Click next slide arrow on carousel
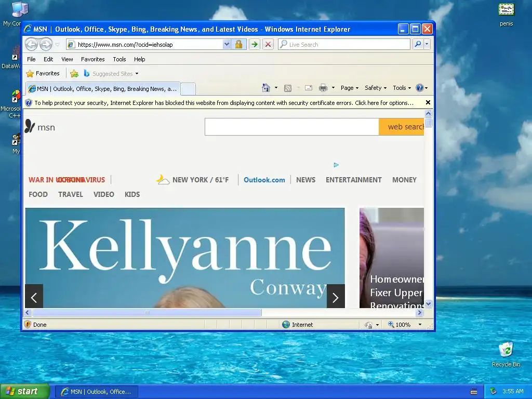 [x=336, y=297]
